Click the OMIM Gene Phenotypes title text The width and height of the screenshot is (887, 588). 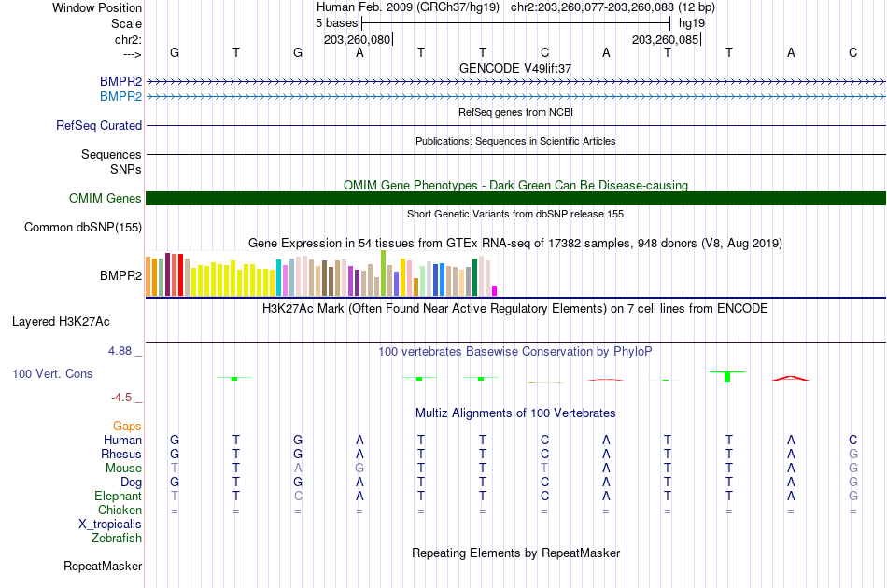click(515, 186)
